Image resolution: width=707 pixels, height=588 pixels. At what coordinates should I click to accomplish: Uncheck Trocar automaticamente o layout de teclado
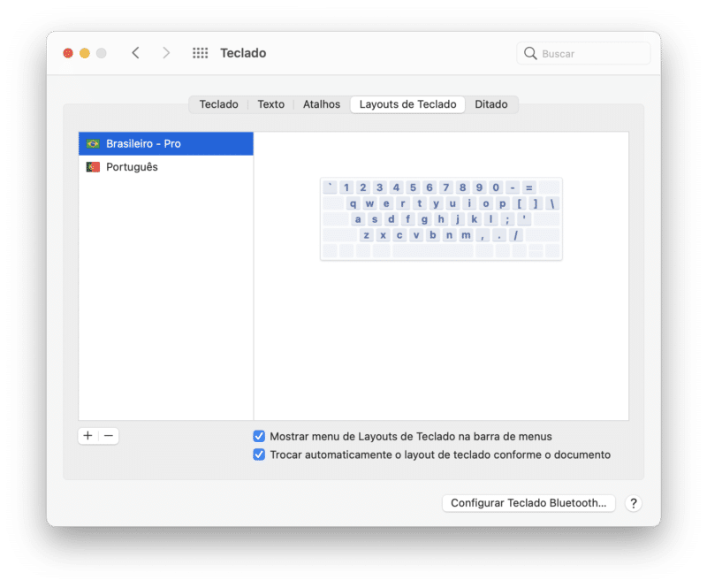(259, 454)
